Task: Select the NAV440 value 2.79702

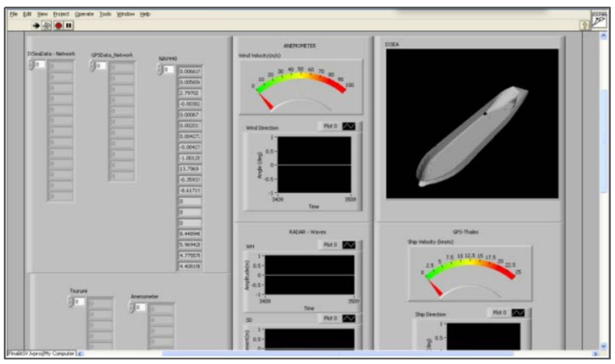Action: point(190,93)
